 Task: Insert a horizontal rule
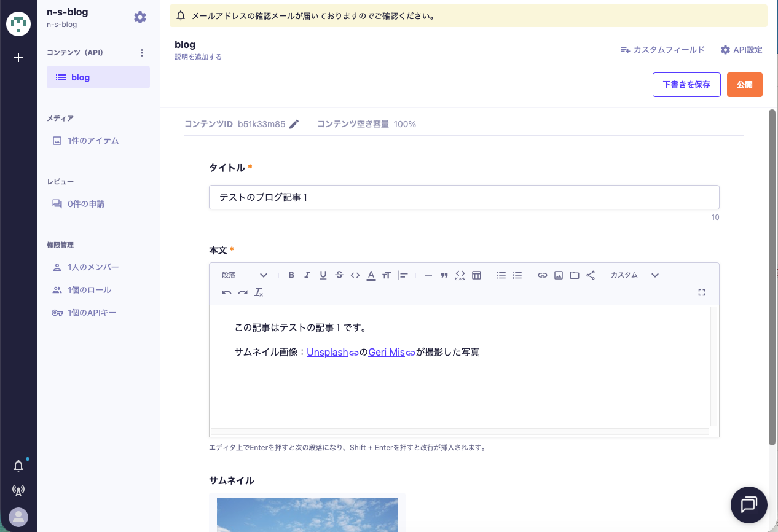pyautogui.click(x=428, y=275)
